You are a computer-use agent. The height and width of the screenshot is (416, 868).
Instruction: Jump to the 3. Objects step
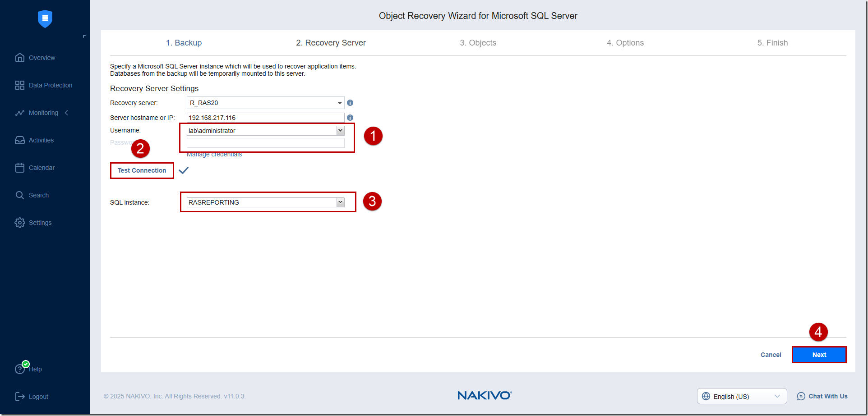pos(478,43)
